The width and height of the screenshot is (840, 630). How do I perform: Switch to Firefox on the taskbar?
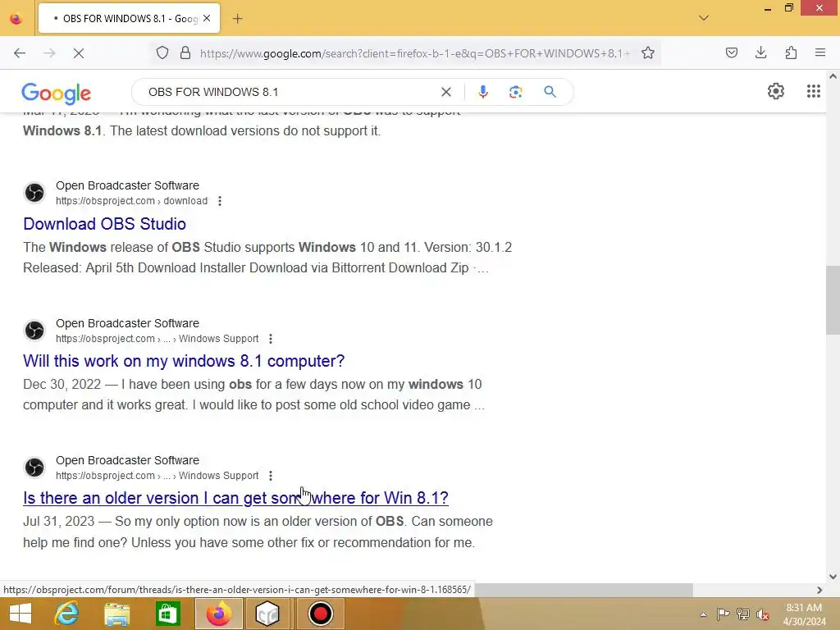[x=218, y=614]
